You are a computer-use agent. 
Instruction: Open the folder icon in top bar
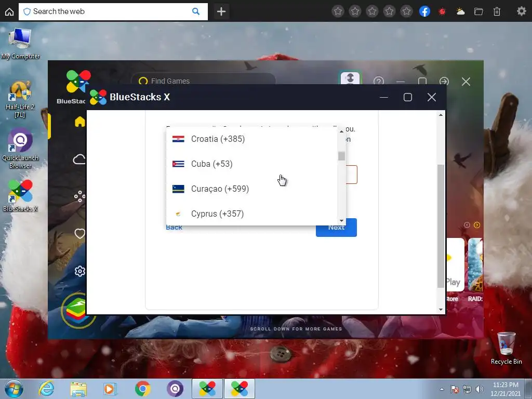(478, 11)
